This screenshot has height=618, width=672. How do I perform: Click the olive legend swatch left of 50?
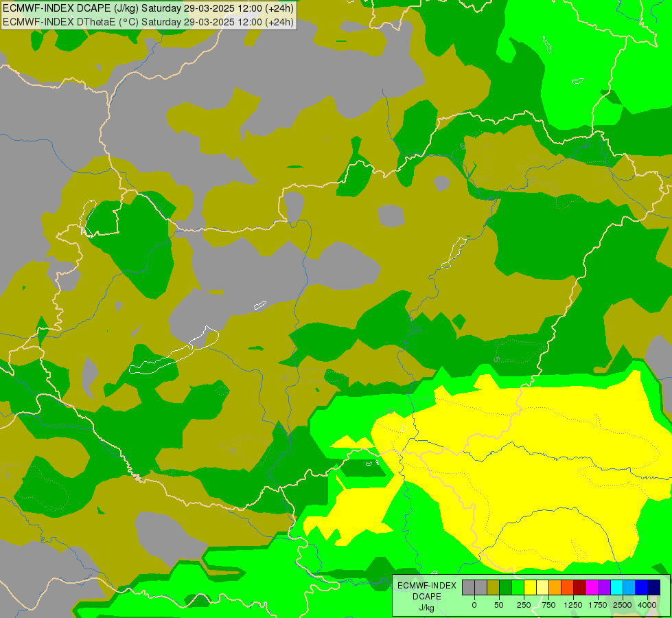(493, 587)
